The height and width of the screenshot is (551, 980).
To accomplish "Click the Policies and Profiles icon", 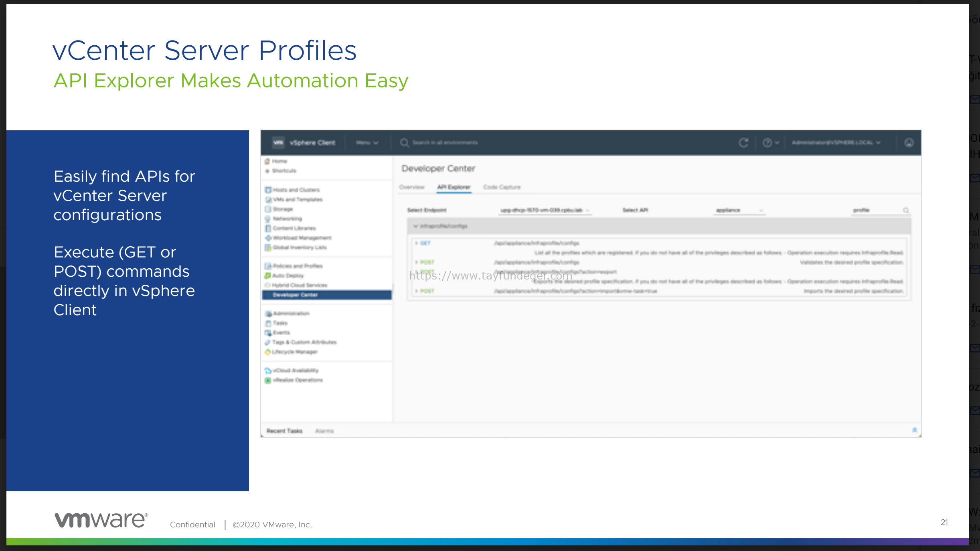I will pyautogui.click(x=268, y=266).
